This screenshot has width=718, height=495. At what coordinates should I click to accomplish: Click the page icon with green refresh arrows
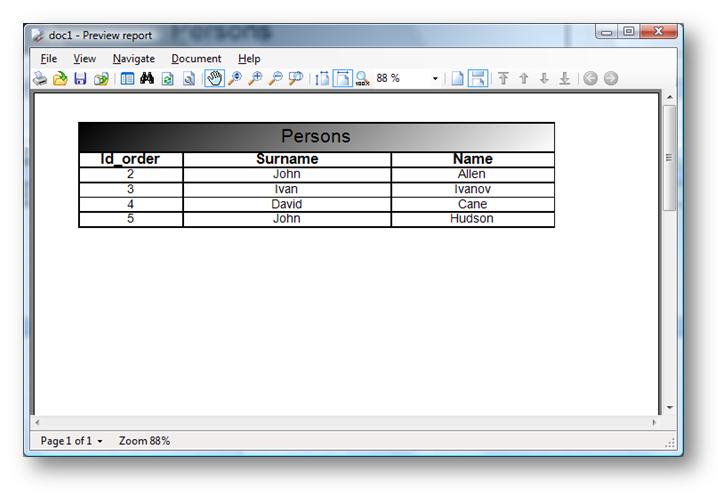pyautogui.click(x=168, y=79)
